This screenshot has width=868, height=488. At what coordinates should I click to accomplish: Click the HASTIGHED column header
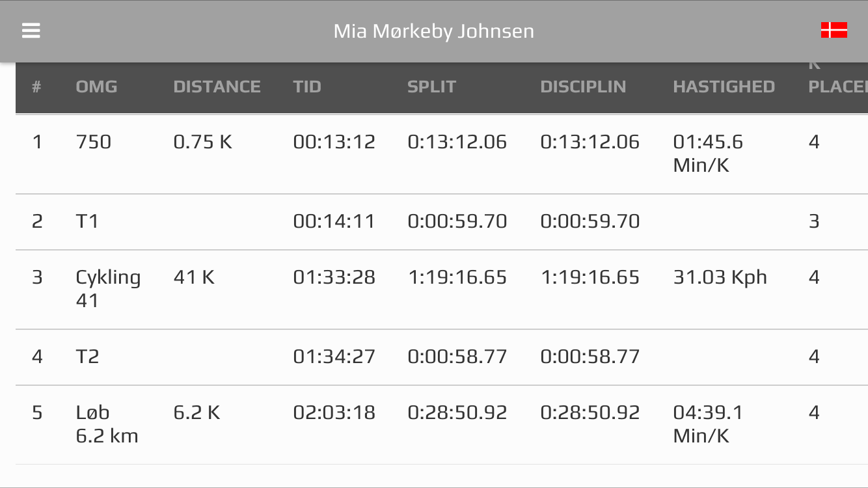[x=724, y=87]
